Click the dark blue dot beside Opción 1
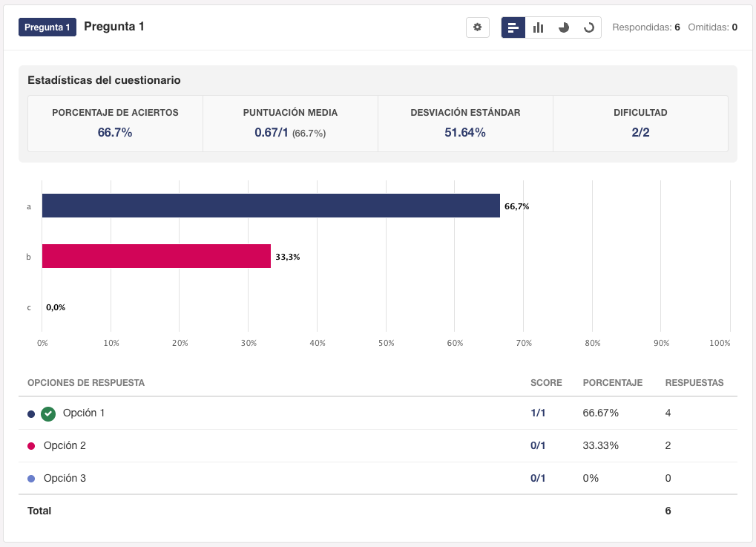This screenshot has height=547, width=756. (31, 414)
